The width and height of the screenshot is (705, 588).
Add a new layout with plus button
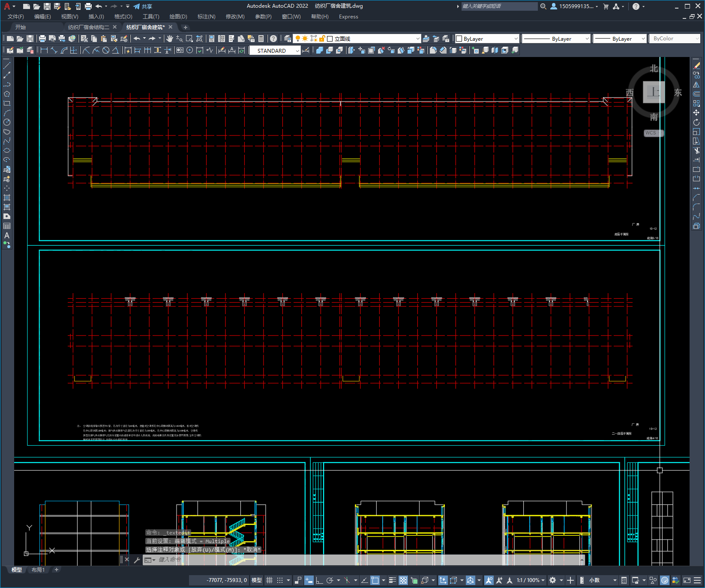pyautogui.click(x=57, y=570)
